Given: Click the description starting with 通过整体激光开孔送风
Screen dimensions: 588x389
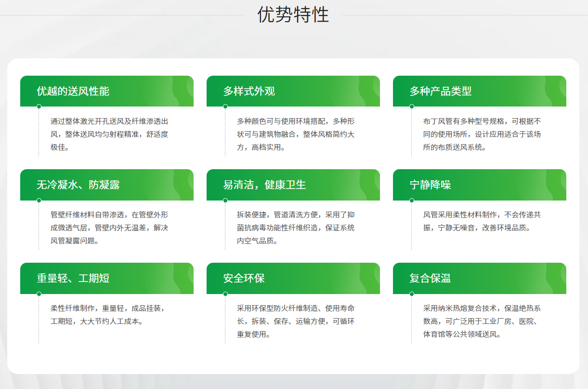Looking at the screenshot, I should [109, 134].
